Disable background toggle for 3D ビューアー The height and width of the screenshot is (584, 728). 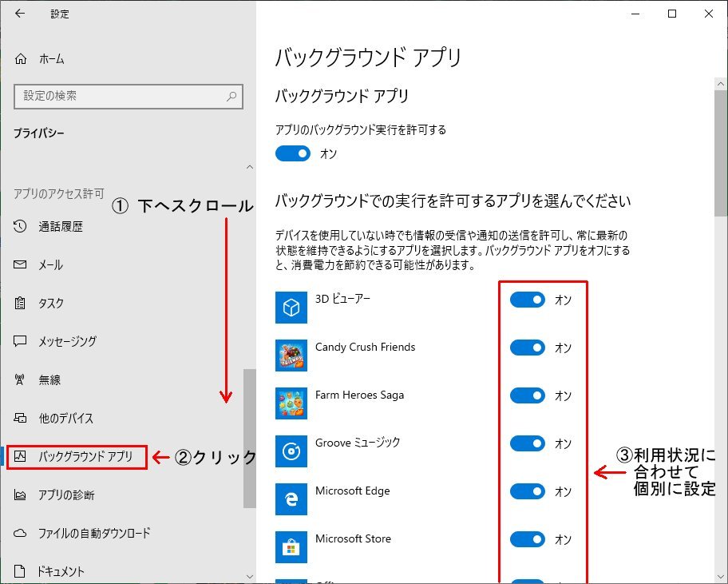click(x=527, y=300)
